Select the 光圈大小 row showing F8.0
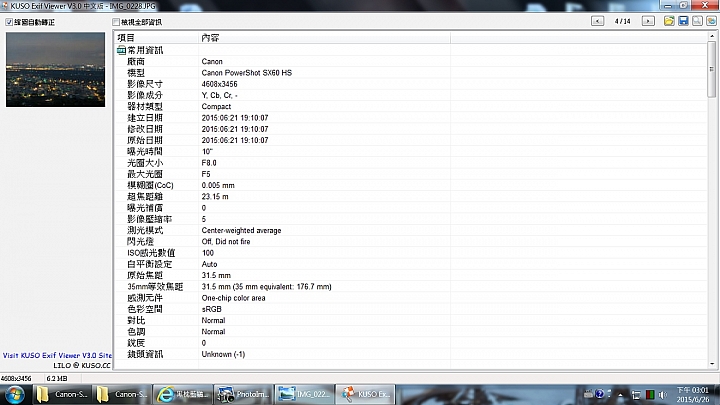The image size is (720, 405). pos(411,163)
